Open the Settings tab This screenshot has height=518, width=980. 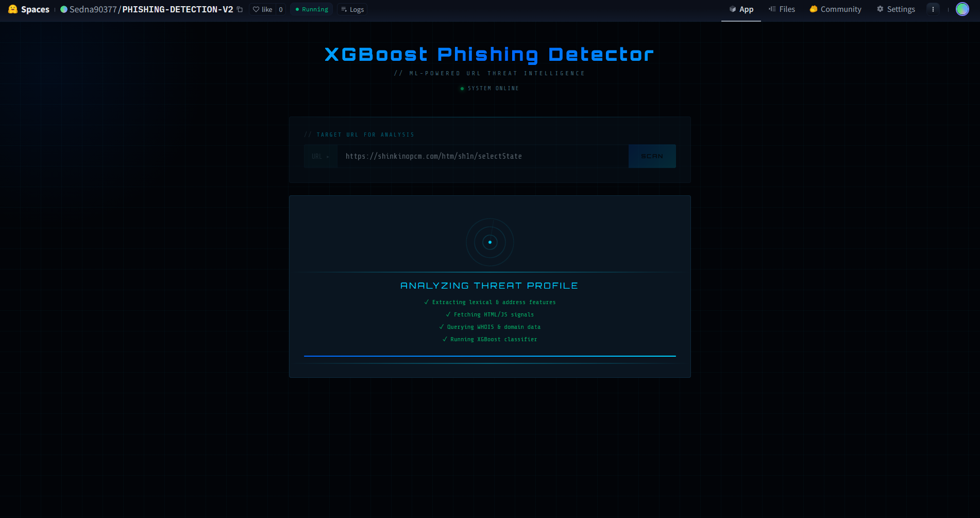[896, 9]
